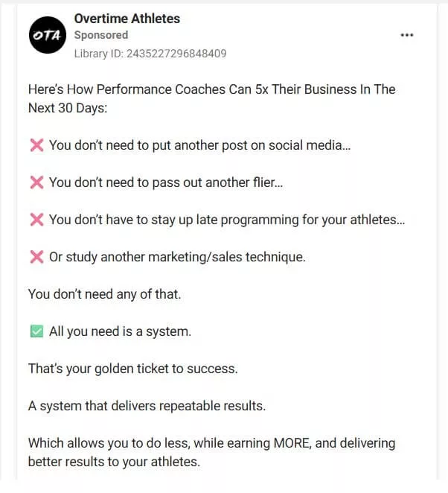This screenshot has width=448, height=493.
Task: Click the text 'You don't need any of that.'
Action: click(x=104, y=294)
